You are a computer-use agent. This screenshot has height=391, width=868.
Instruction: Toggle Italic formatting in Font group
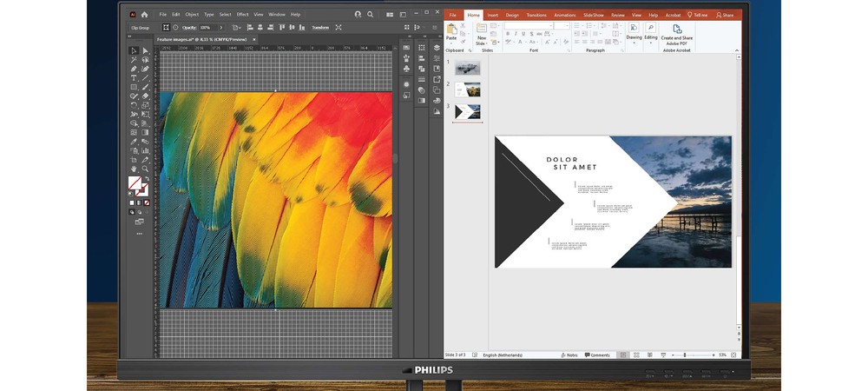coord(515,34)
